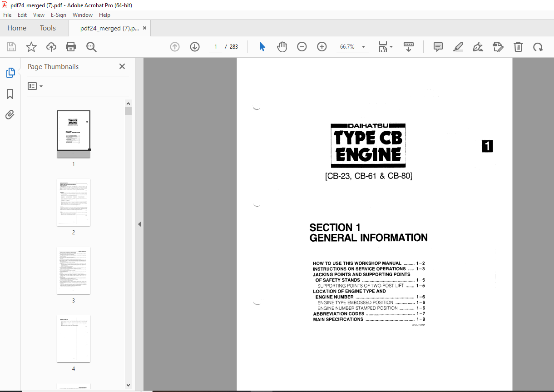
Task: Open the Window menu
Action: tap(83, 15)
